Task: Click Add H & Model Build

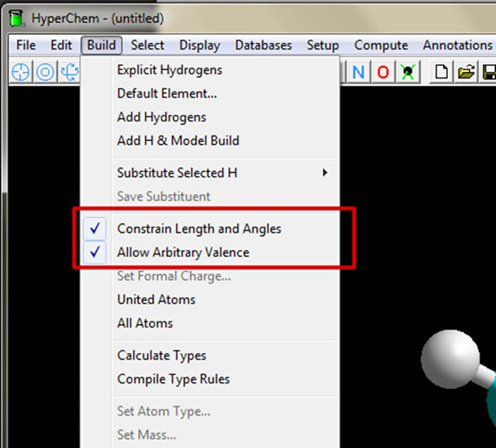Action: 178,141
